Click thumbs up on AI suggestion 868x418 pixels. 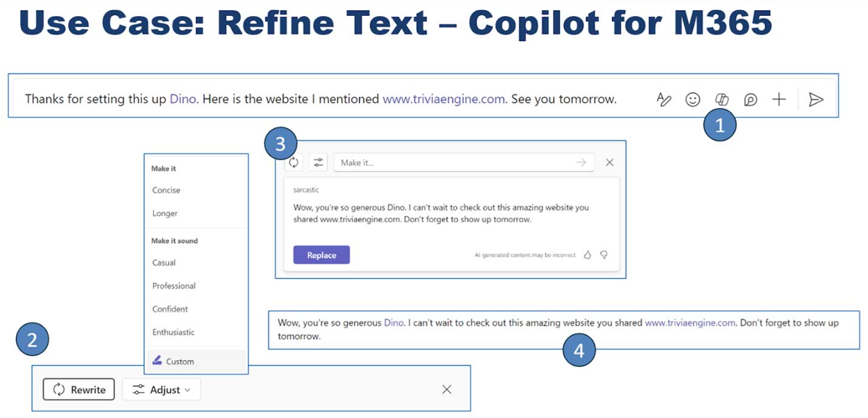(x=588, y=255)
